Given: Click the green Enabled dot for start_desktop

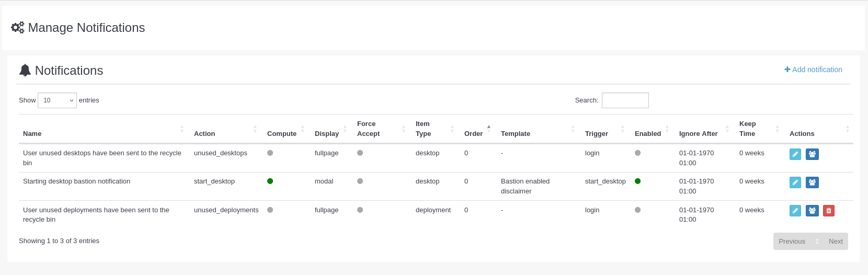Looking at the screenshot, I should click(x=637, y=181).
